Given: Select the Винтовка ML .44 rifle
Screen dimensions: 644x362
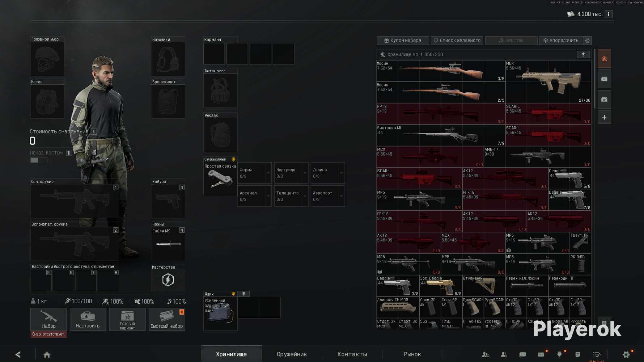Looking at the screenshot, I should tap(441, 135).
